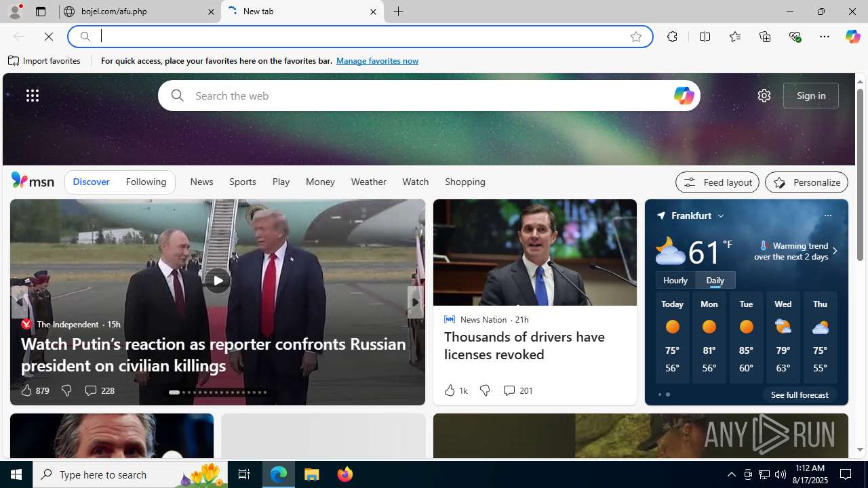Open the Windows Start menu
Image resolution: width=868 pixels, height=488 pixels.
pyautogui.click(x=16, y=474)
